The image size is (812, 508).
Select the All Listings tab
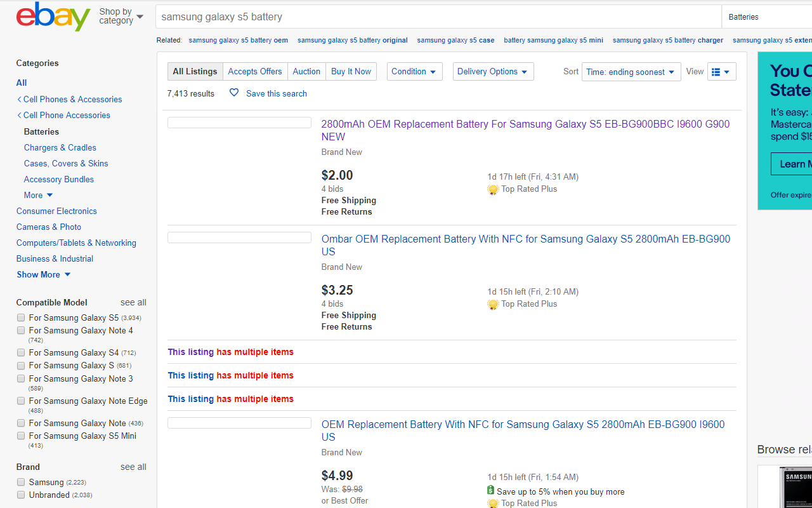195,72
